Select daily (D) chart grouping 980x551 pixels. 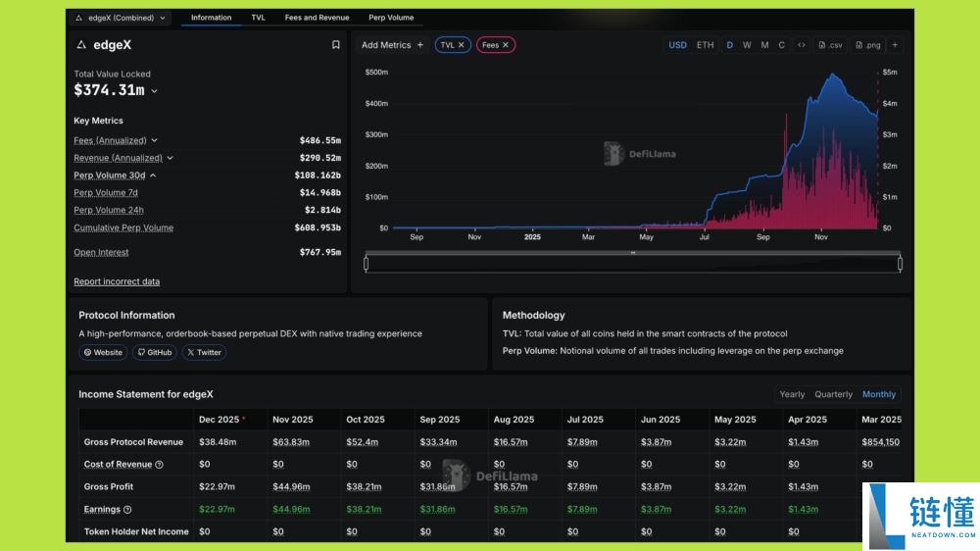pyautogui.click(x=729, y=45)
